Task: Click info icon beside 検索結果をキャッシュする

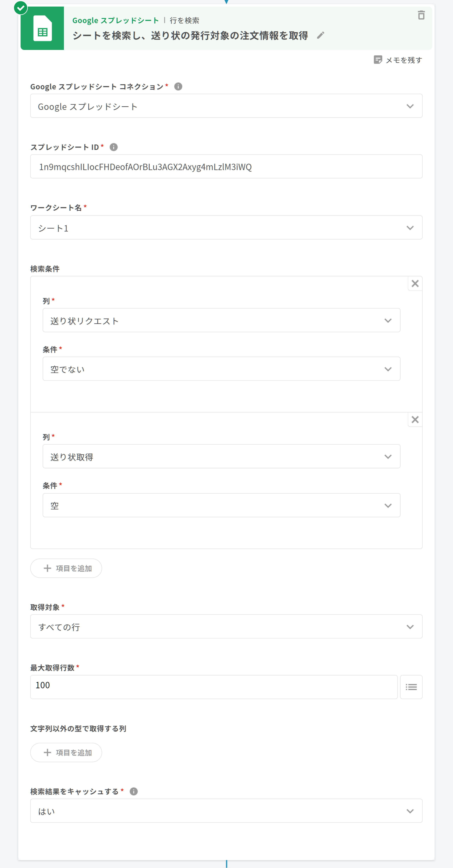Action: click(134, 791)
